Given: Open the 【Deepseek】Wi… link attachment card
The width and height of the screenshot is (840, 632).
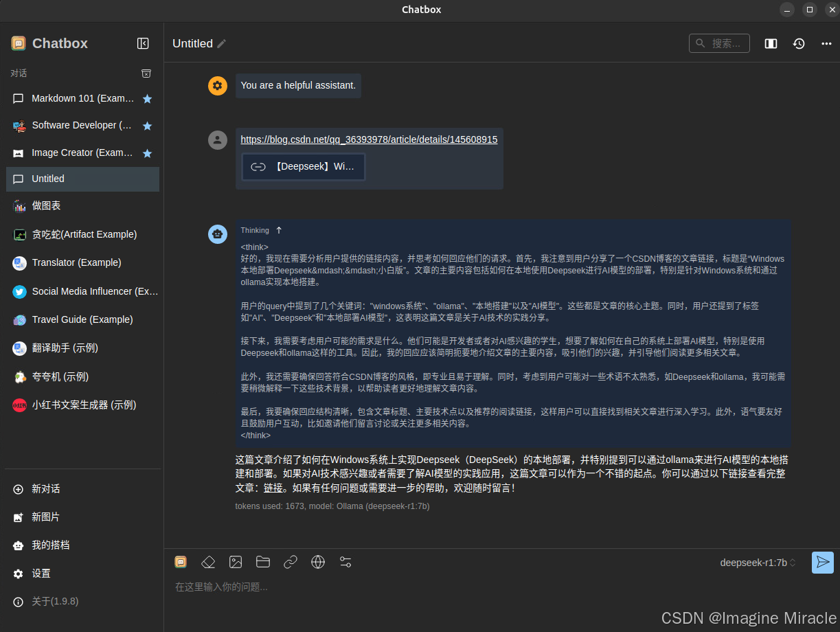Looking at the screenshot, I should (x=304, y=167).
